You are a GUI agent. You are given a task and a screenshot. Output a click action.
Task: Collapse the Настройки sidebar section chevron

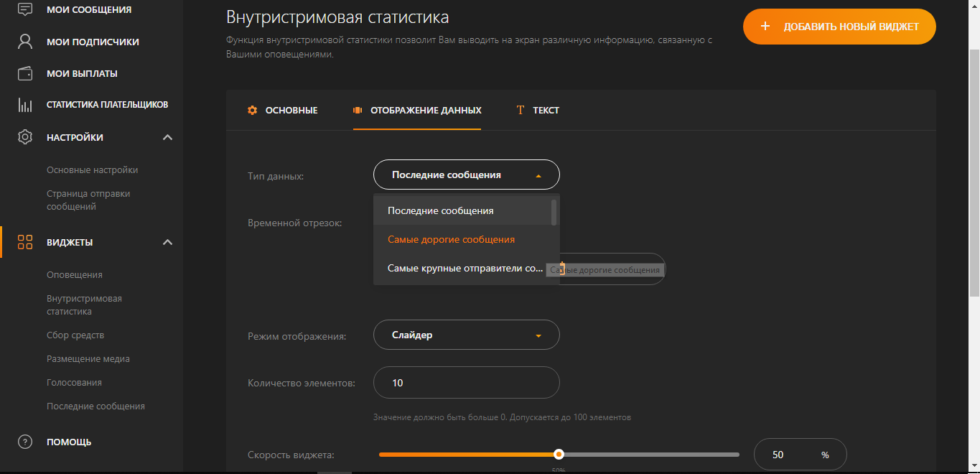(x=167, y=137)
